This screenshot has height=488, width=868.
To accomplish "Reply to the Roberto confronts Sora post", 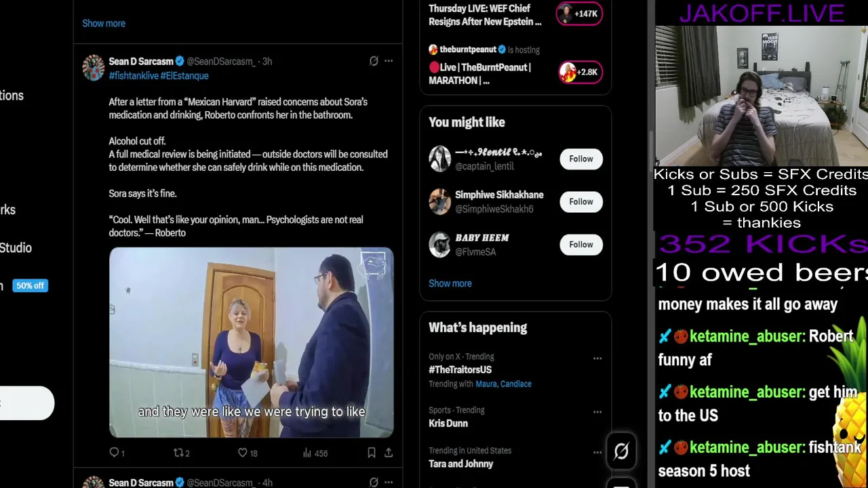I will (117, 453).
